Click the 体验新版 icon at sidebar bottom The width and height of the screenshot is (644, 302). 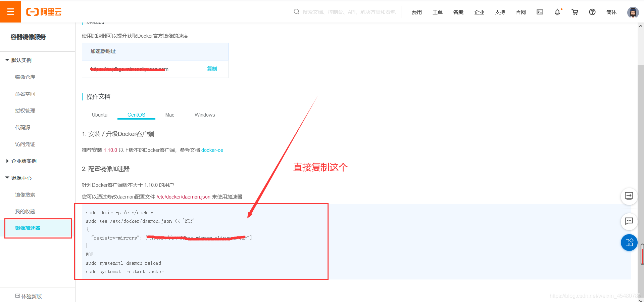coord(17,296)
